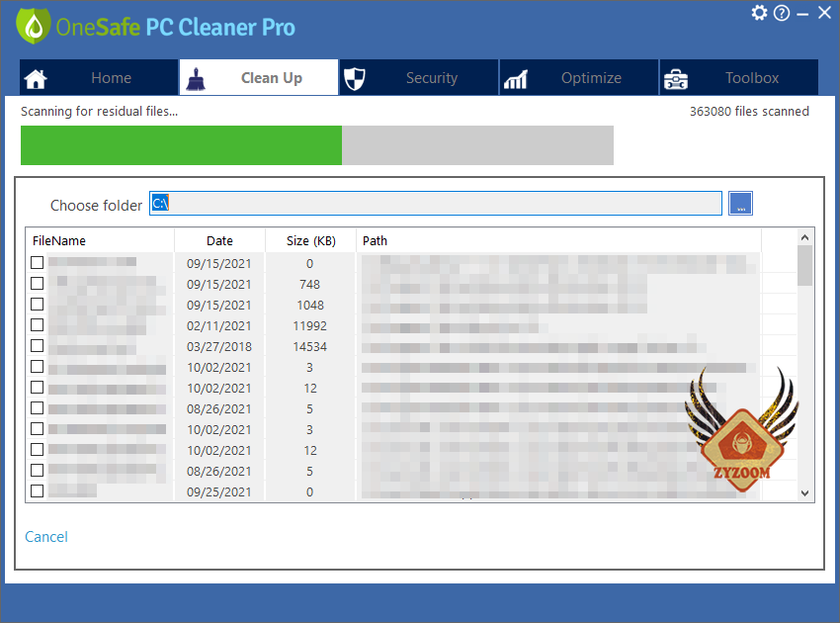Sort the list by the Date column header
The image size is (840, 623).
tap(219, 240)
